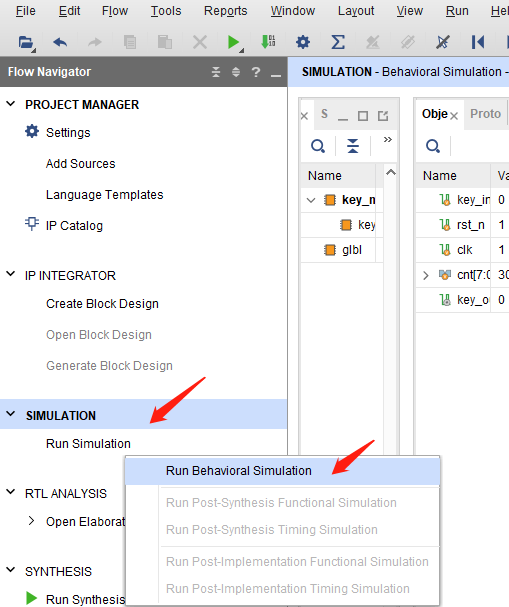Open the Window menu
Screen dimensions: 509x607
pyautogui.click(x=293, y=11)
